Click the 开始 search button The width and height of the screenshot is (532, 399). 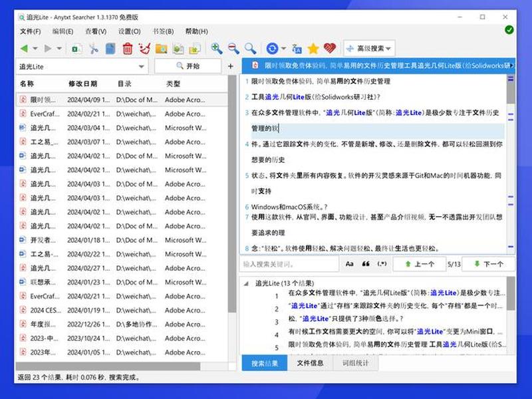(188, 66)
